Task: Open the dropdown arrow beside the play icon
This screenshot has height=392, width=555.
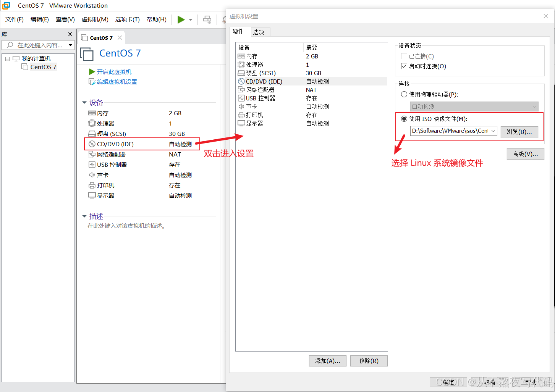Action: [x=191, y=20]
